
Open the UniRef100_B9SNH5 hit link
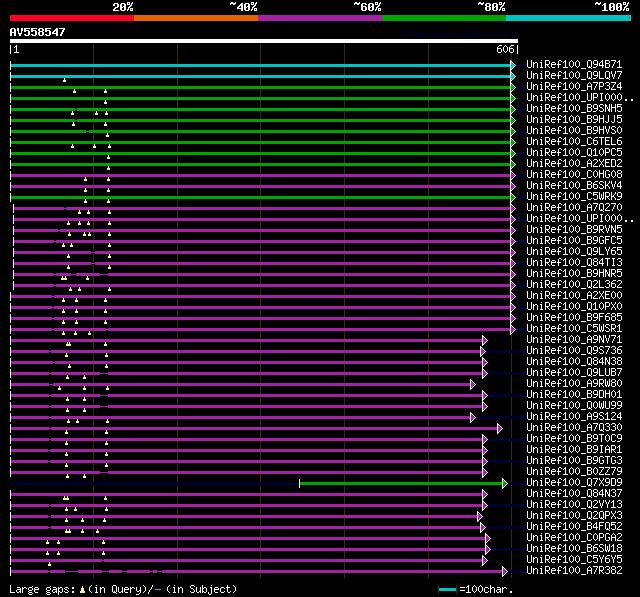pos(574,109)
